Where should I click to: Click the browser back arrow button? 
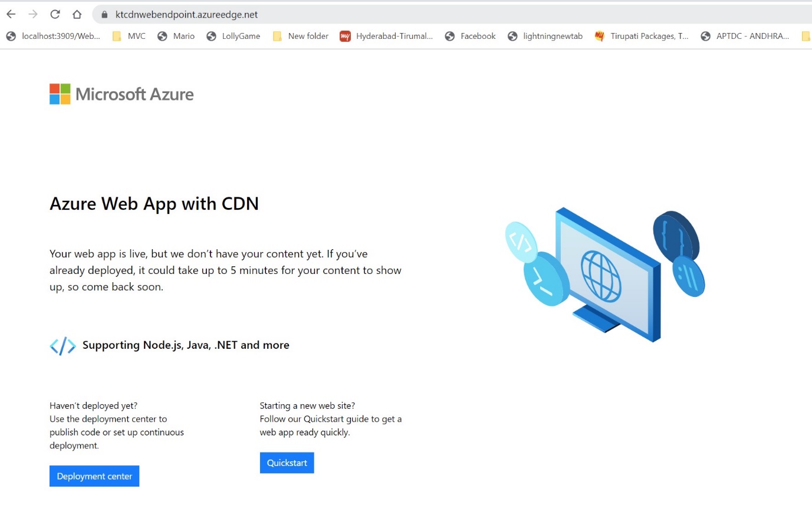[11, 14]
